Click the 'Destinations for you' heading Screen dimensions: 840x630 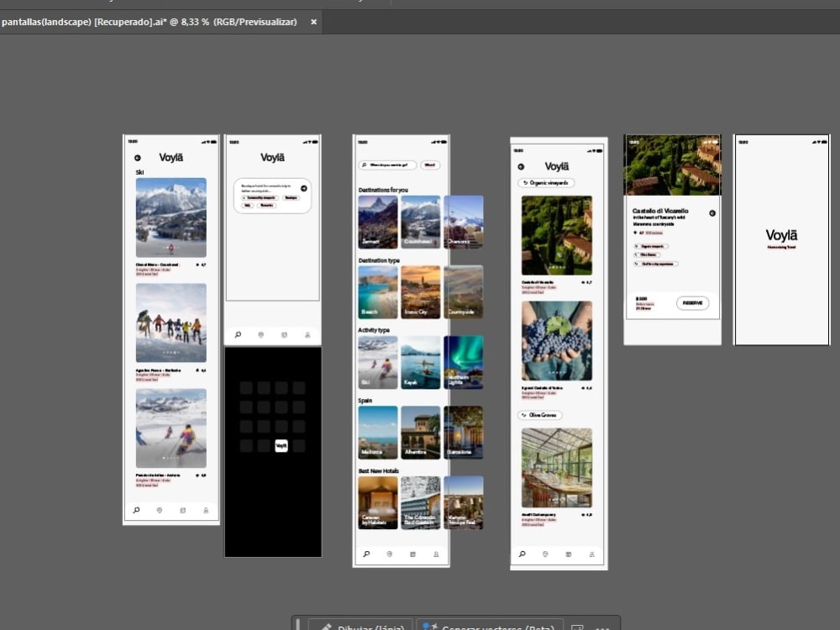coord(383,190)
